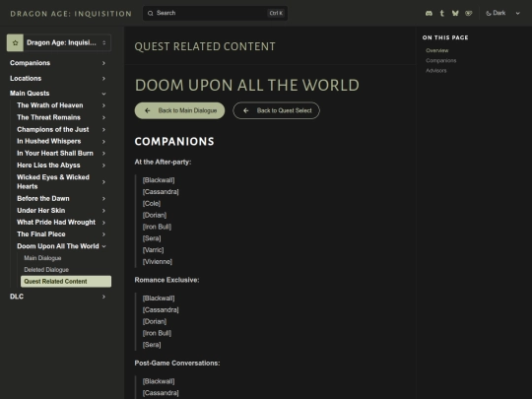Expand Here Lies the Abyss chevron
This screenshot has width=532, height=399.
tap(103, 166)
